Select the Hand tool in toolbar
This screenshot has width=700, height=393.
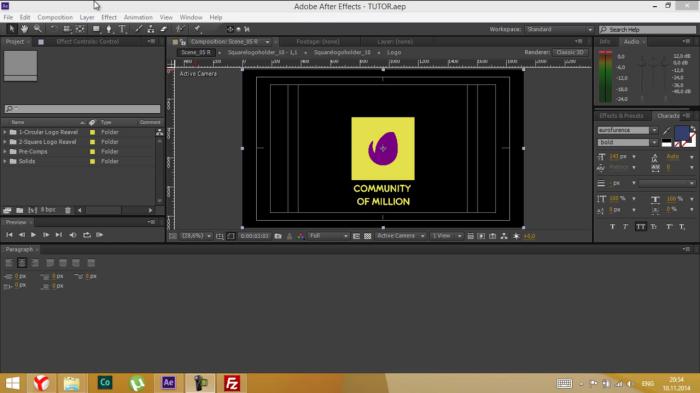point(24,29)
